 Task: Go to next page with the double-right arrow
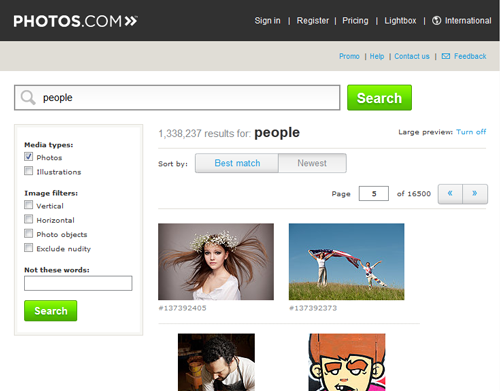[475, 194]
